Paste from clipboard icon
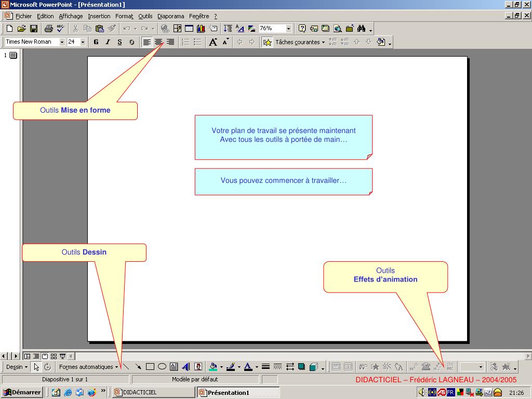 99,29
